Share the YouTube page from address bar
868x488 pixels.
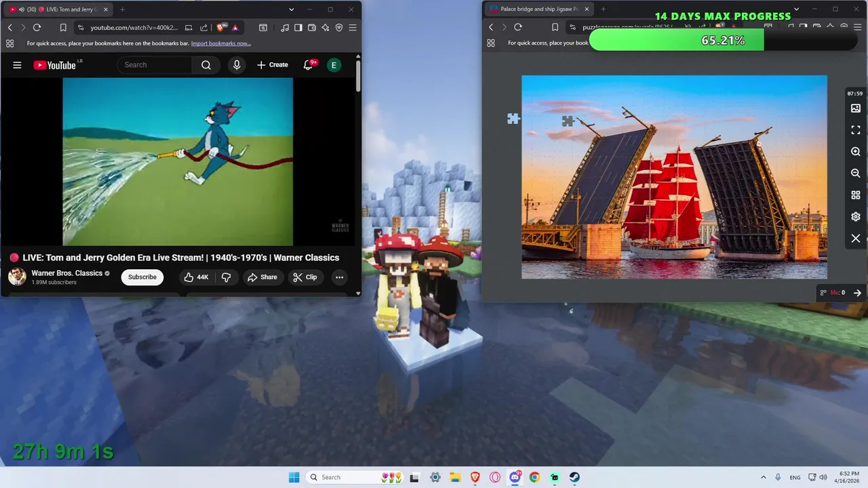click(203, 28)
